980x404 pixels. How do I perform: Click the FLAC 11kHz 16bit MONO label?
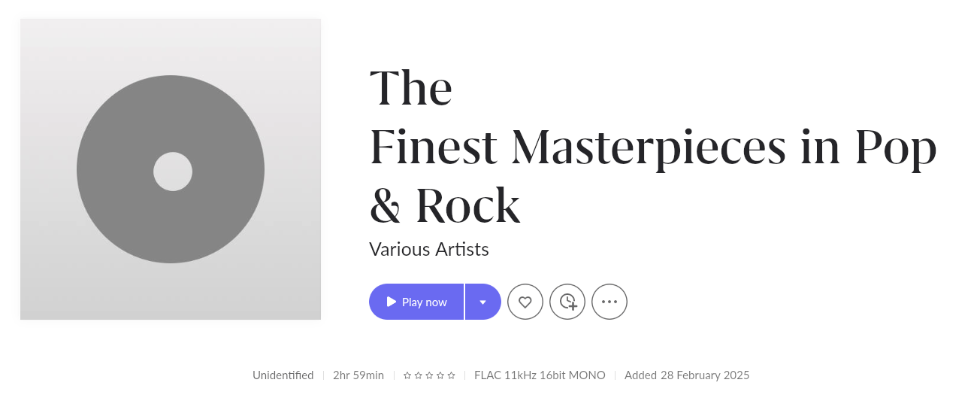coord(540,375)
